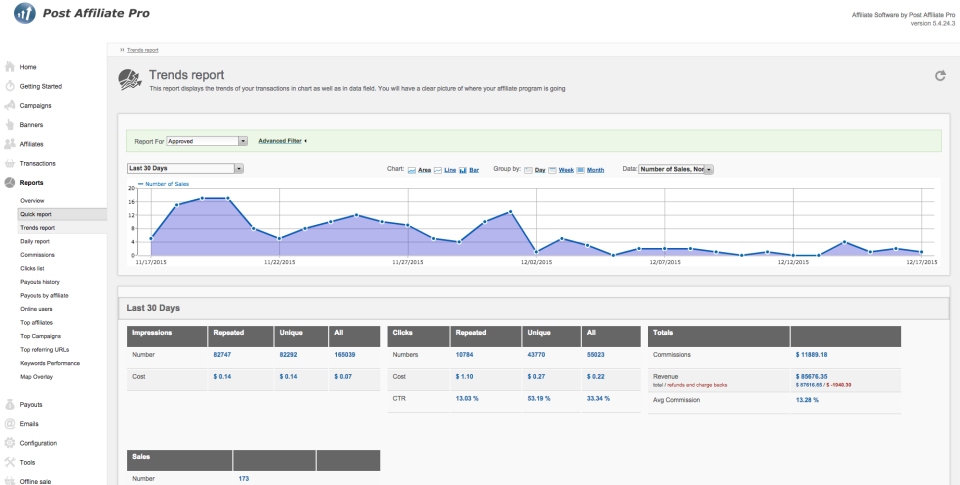The height and width of the screenshot is (485, 960).
Task: Click the Home sidebar icon
Action: tap(10, 67)
